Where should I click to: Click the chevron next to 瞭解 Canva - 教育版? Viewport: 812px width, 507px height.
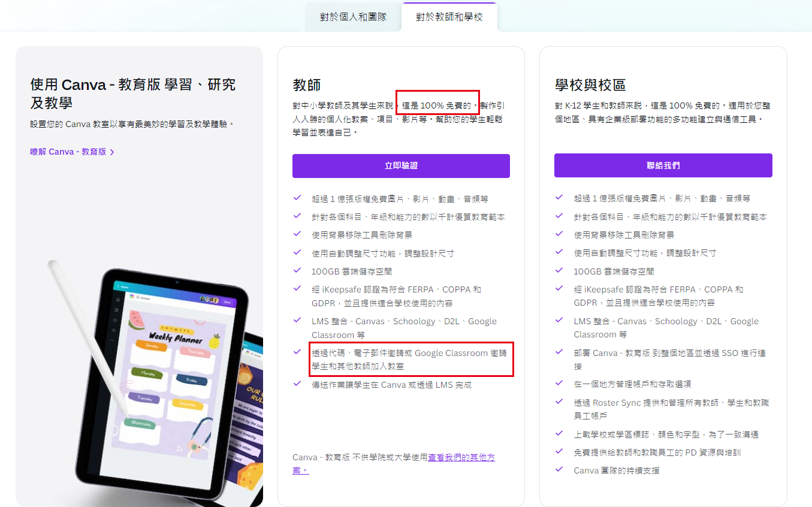point(112,152)
